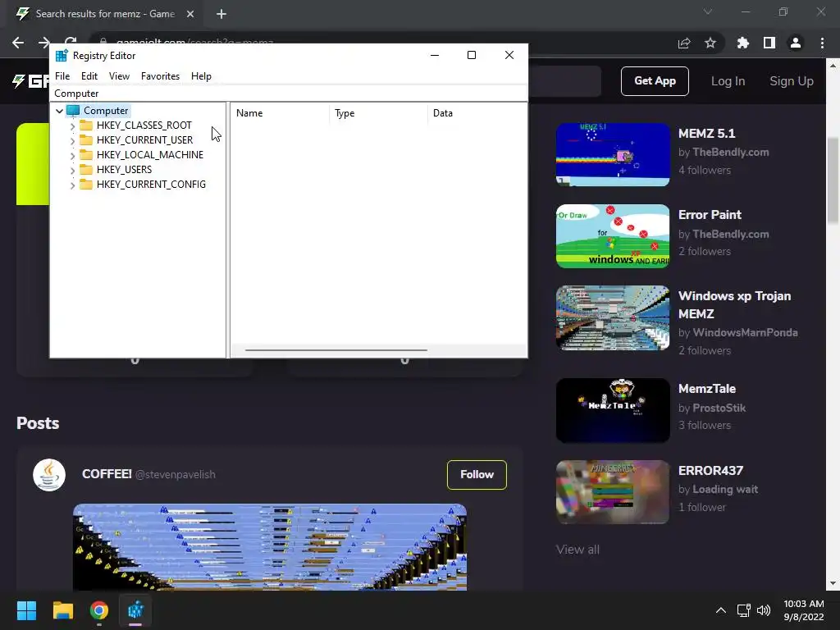Open the Chrome extensions puzzle icon
840x630 pixels.
pos(743,43)
